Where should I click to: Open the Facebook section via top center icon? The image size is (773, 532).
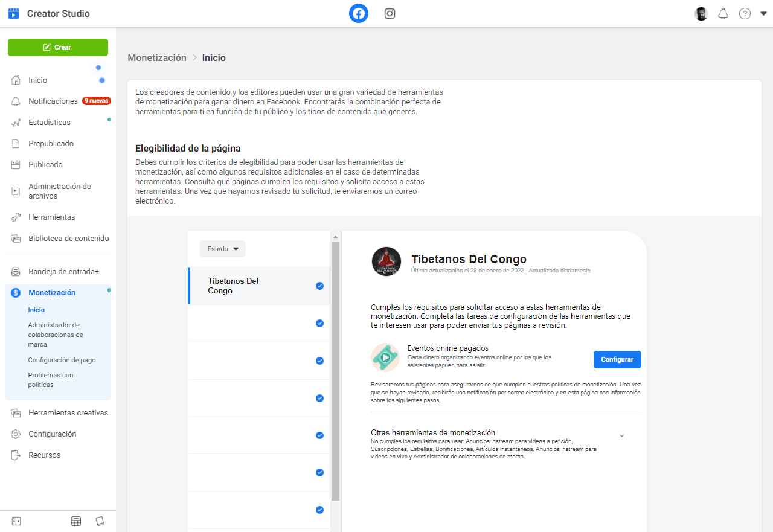[x=358, y=13]
